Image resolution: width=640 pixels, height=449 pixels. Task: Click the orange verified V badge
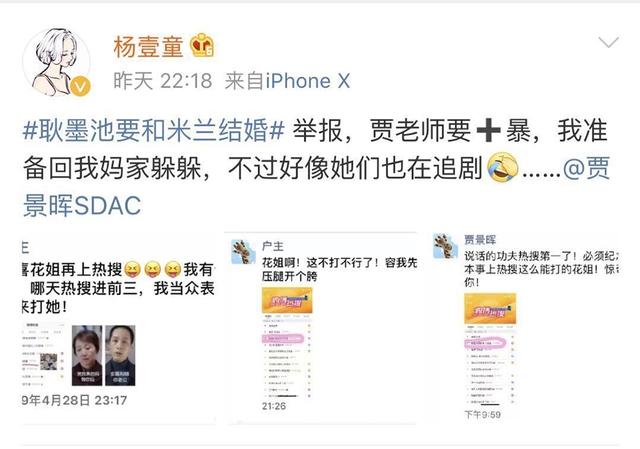(80, 86)
